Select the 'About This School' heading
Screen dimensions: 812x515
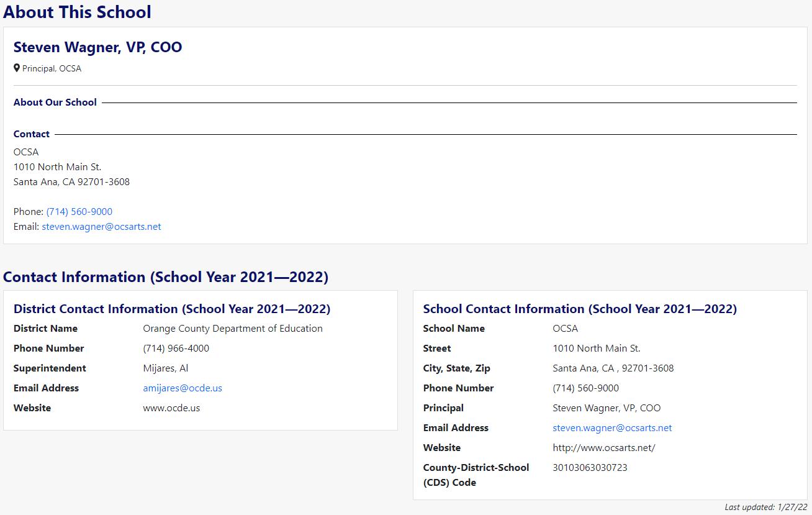[77, 12]
